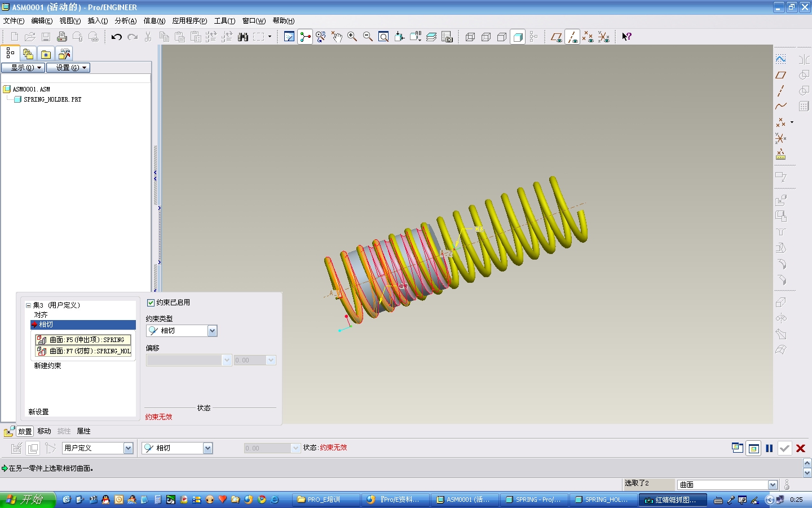Open the 编辑 menu

42,21
